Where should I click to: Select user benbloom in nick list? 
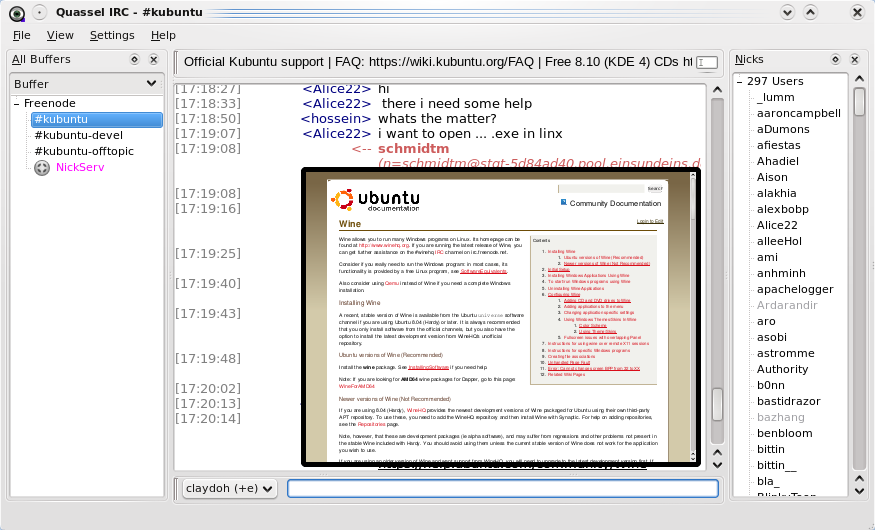[784, 433]
